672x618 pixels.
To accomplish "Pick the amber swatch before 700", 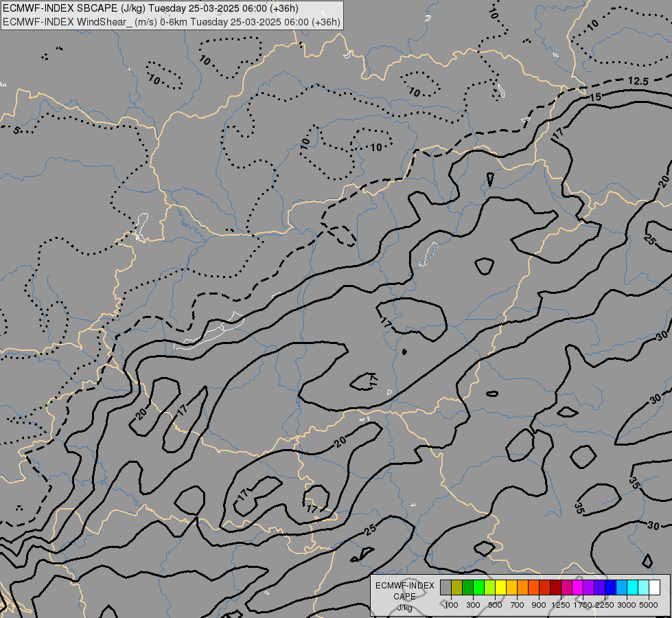I will 511,588.
